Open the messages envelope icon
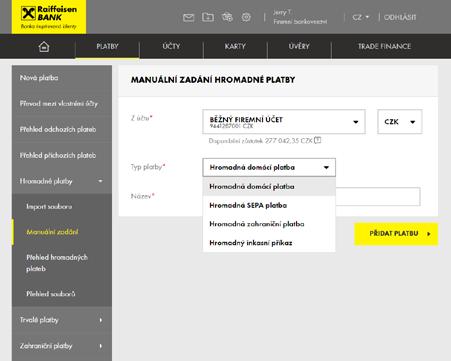Screen dimensions: 451x361 189,17
